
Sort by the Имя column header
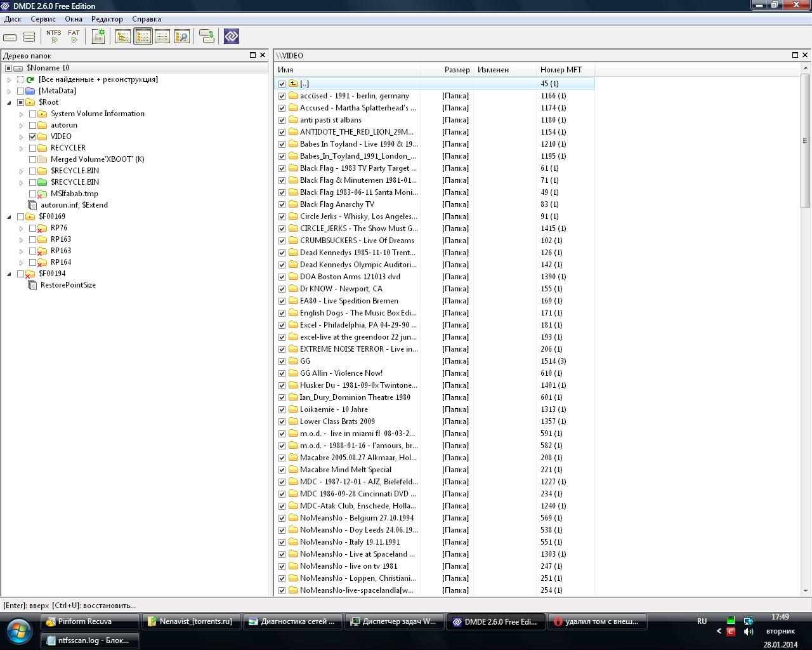348,70
